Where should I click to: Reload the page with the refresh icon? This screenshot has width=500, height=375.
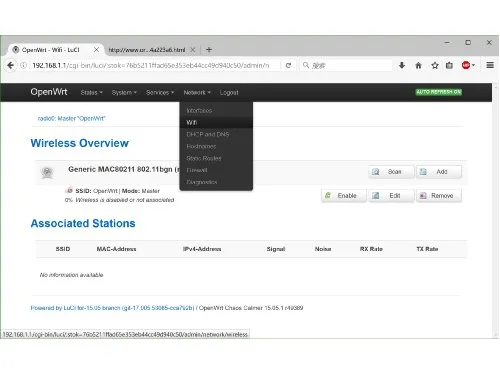(x=288, y=65)
